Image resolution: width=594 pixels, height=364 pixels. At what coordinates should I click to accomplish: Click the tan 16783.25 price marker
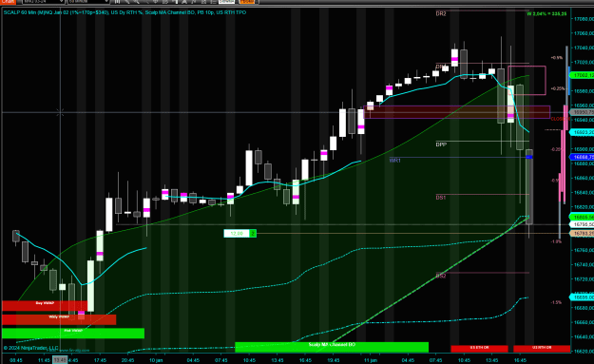[582, 234]
